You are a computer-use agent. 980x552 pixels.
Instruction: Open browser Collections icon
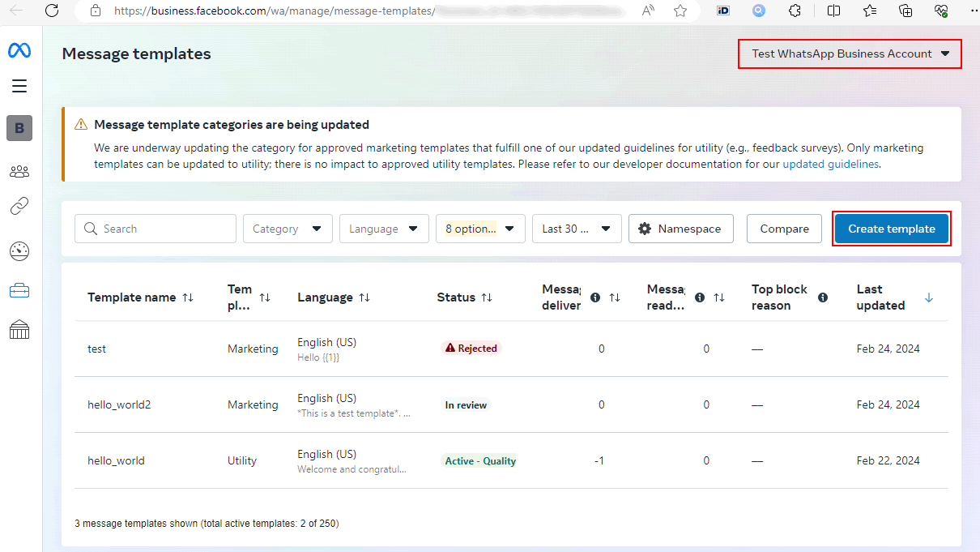click(x=906, y=11)
